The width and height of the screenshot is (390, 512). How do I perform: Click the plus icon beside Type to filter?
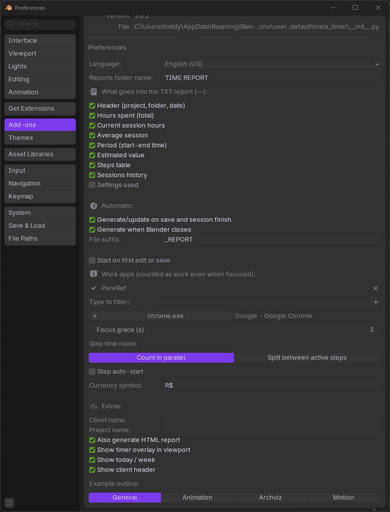[375, 302]
